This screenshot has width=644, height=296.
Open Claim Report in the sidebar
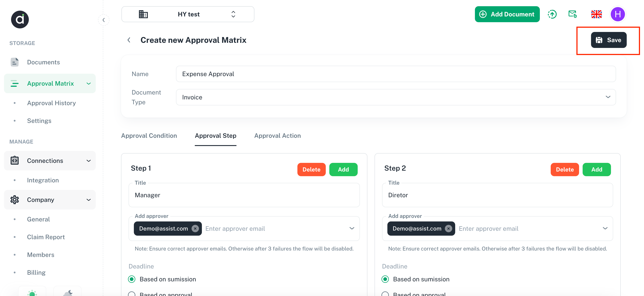46,237
